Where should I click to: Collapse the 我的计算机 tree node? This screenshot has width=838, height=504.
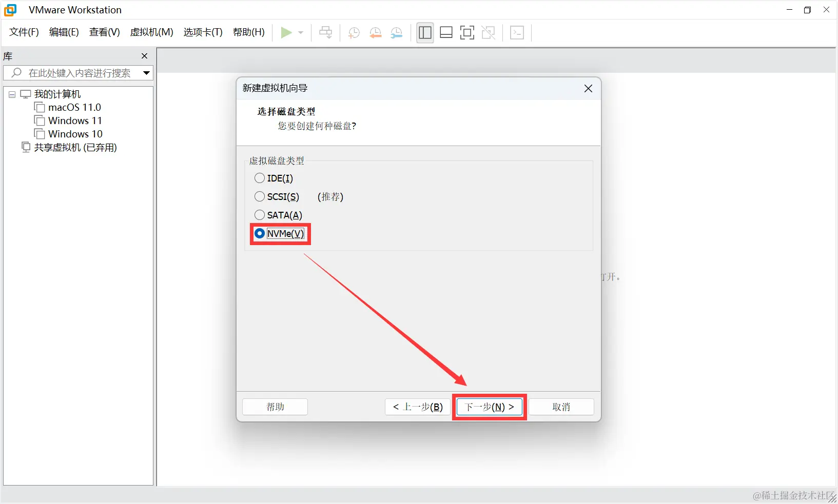click(12, 94)
